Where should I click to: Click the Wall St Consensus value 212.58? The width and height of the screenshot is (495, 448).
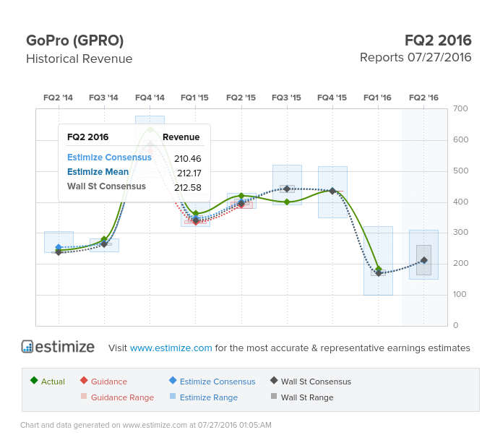click(187, 188)
